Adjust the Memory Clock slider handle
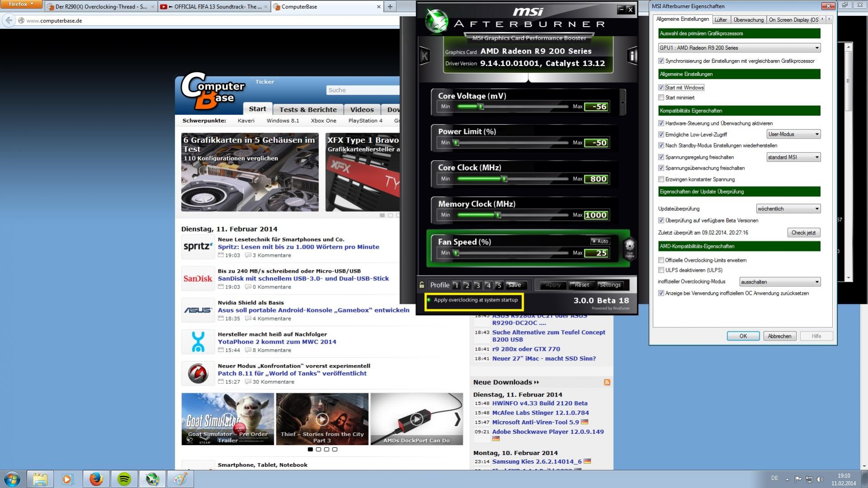The height and width of the screenshot is (488, 868). (x=498, y=215)
